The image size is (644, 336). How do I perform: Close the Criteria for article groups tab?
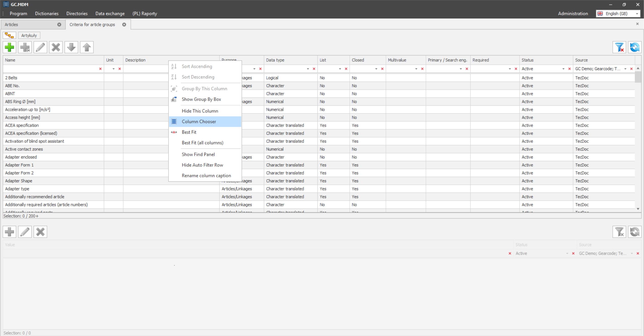pyautogui.click(x=124, y=24)
